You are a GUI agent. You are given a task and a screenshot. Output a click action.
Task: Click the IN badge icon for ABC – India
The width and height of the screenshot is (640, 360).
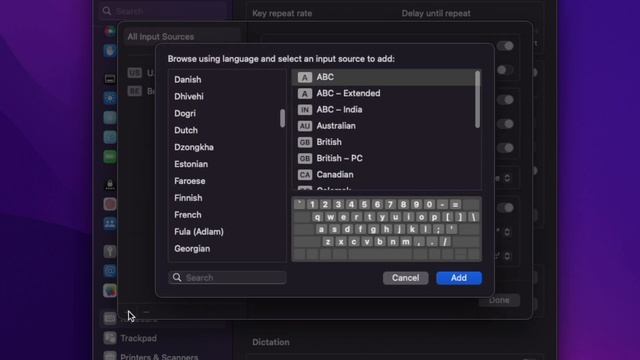click(304, 110)
